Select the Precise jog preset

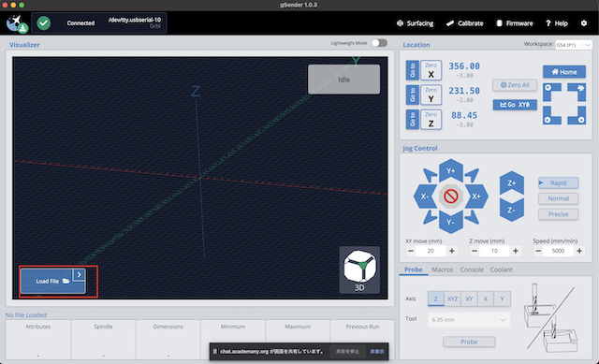[558, 214]
